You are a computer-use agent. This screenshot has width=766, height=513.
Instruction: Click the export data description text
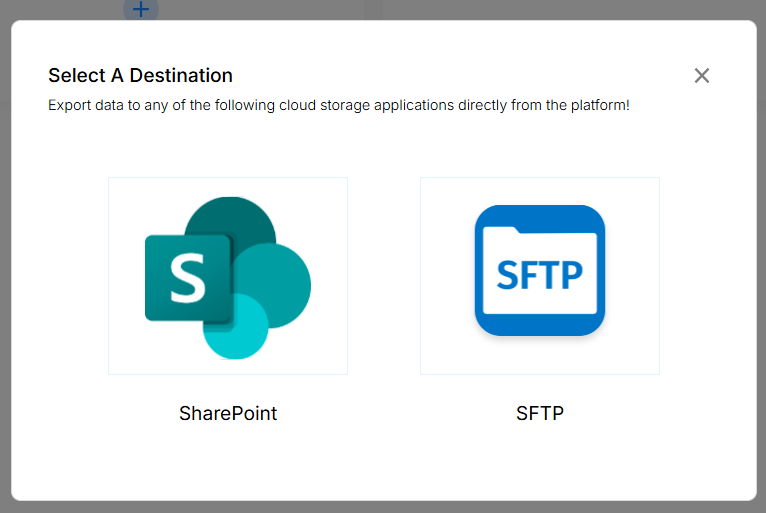pyautogui.click(x=339, y=105)
